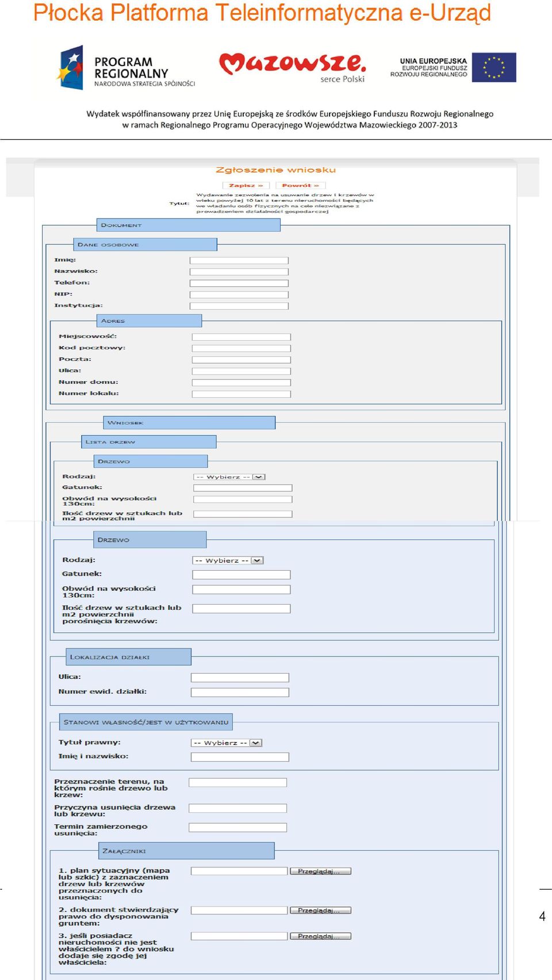Focus the Numer ewid. działki field
Viewport: 552px width, 980px height.
[240, 693]
